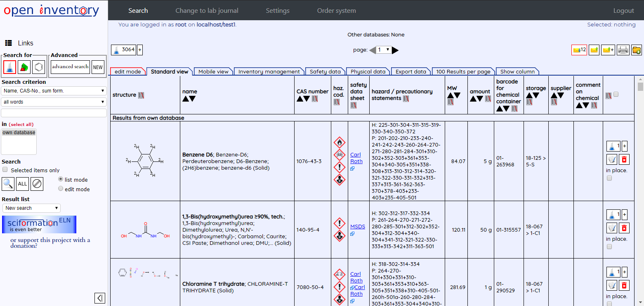Image resolution: width=644 pixels, height=306 pixels.
Task: Check the select-all checkbox in table header
Action: pyautogui.click(x=616, y=95)
